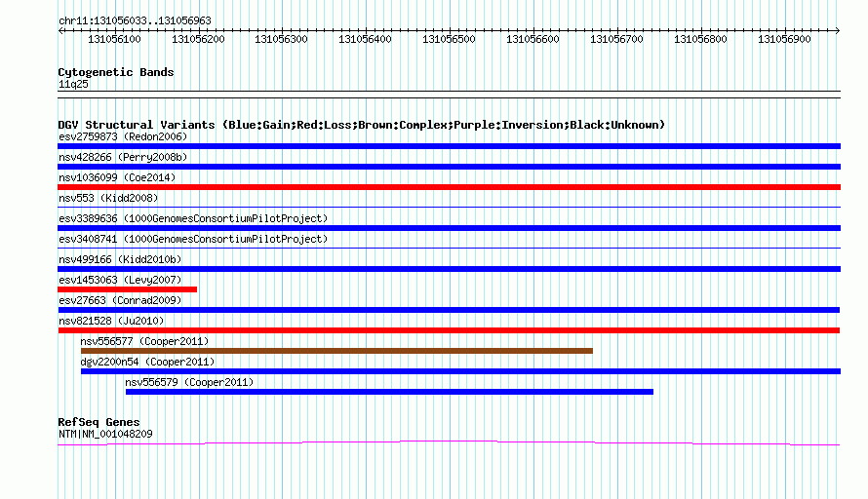
Task: Select the blue bar under nsv428266
Action: click(449, 167)
